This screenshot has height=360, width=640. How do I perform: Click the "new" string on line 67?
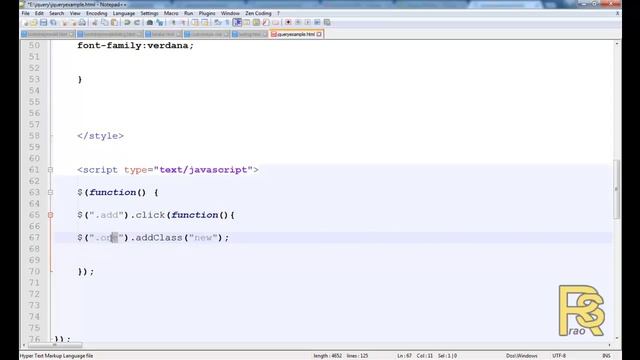click(x=203, y=238)
